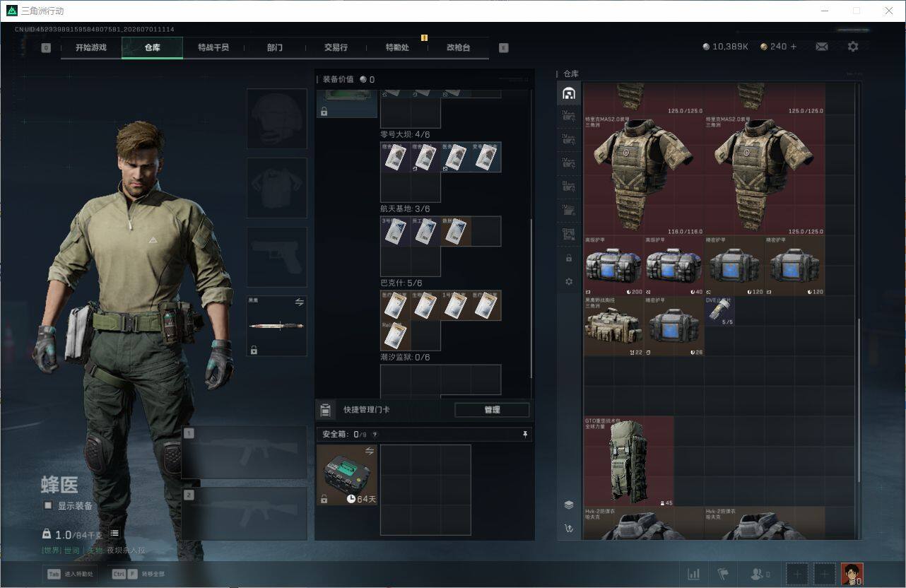This screenshot has height=588, width=906.
Task: Open the 特勤处 tab
Action: (397, 47)
